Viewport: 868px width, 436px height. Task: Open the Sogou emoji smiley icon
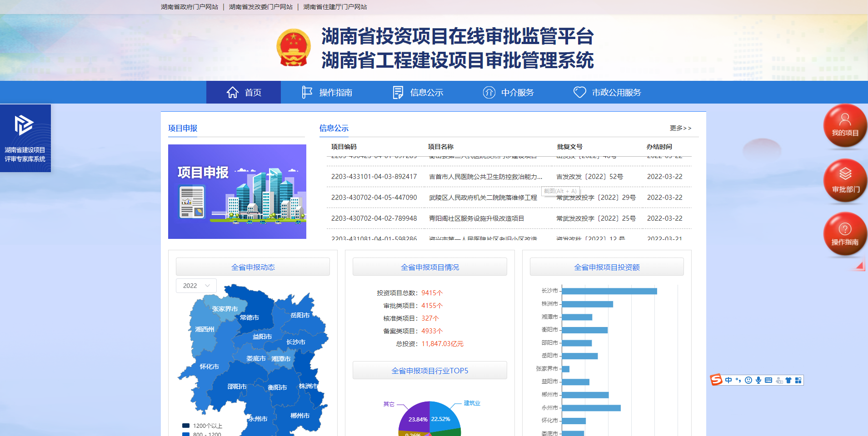(748, 380)
